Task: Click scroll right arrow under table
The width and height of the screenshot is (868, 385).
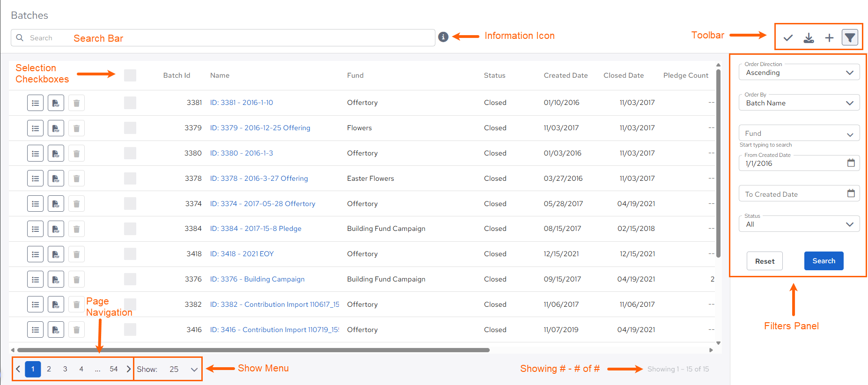Action: (711, 350)
